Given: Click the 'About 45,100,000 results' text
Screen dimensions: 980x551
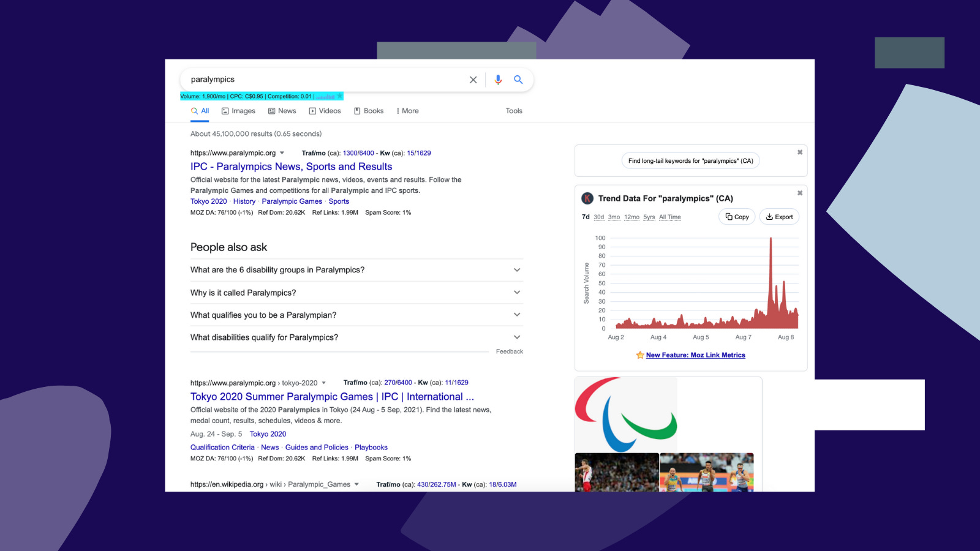Looking at the screenshot, I should click(x=256, y=133).
